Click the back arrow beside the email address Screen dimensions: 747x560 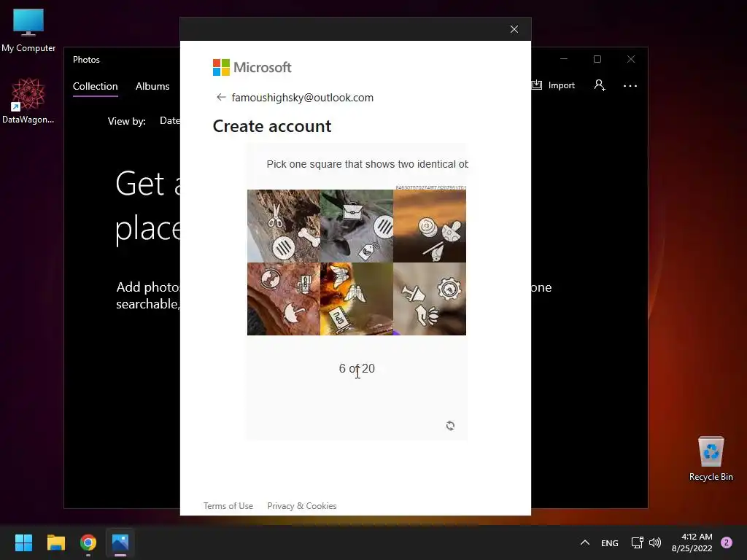[221, 97]
